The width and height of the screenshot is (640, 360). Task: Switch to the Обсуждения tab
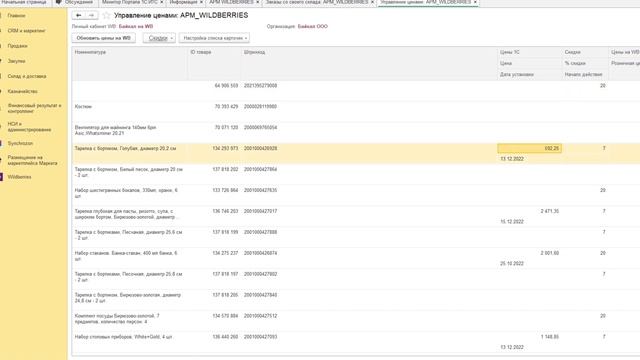(79, 2)
